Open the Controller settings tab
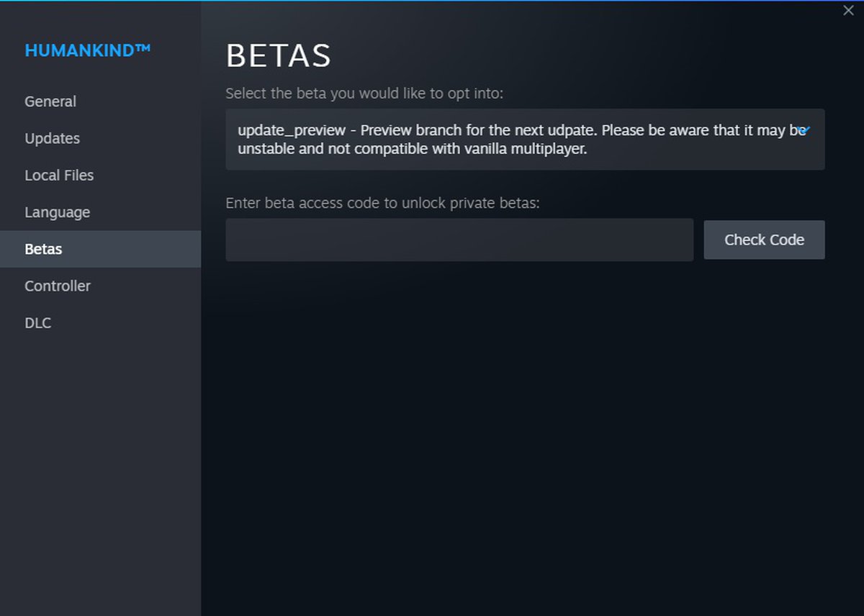Image resolution: width=864 pixels, height=616 pixels. click(x=58, y=286)
